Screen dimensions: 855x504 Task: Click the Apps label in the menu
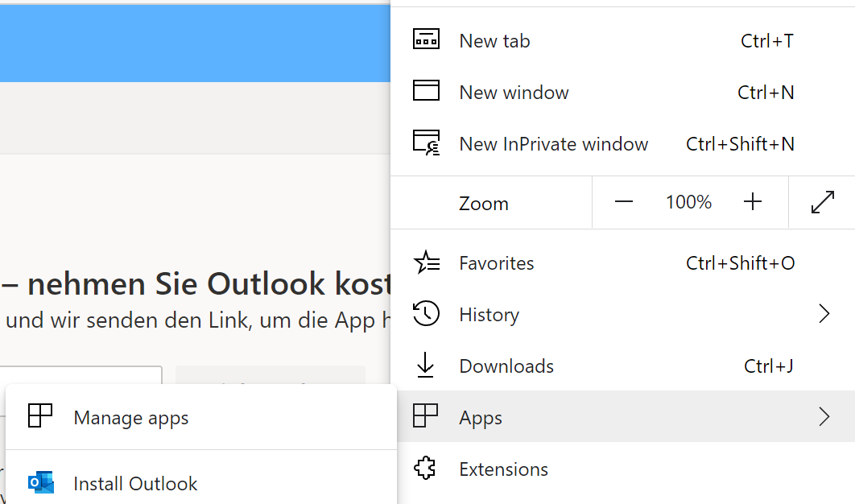click(481, 419)
